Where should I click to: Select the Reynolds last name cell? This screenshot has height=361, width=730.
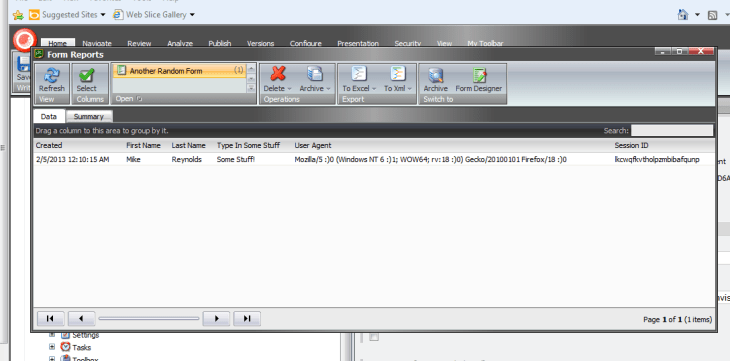coord(187,159)
